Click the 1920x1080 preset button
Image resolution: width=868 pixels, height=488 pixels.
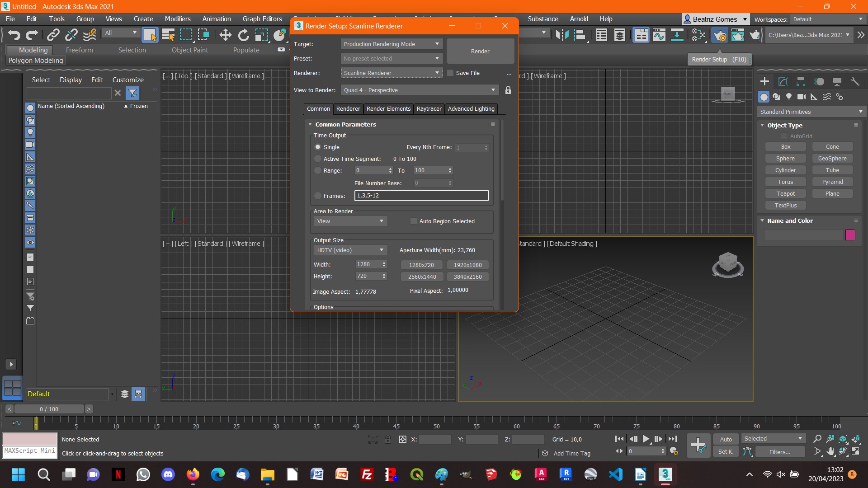(x=467, y=265)
